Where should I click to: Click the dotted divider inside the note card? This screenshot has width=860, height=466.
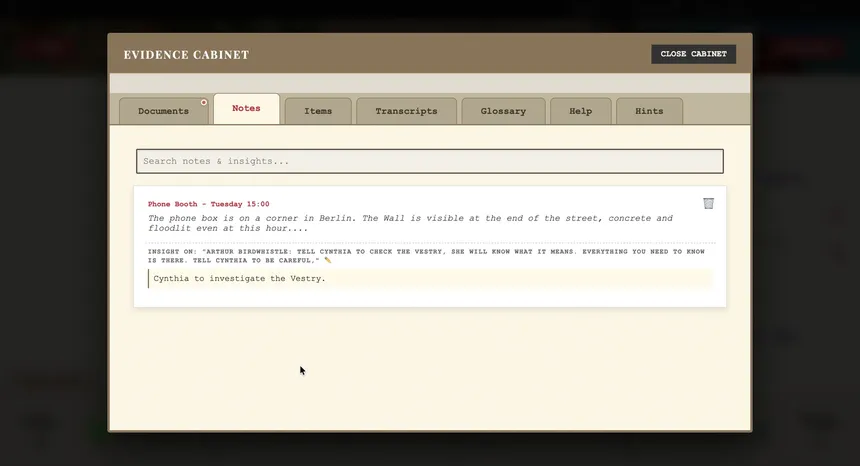point(430,242)
